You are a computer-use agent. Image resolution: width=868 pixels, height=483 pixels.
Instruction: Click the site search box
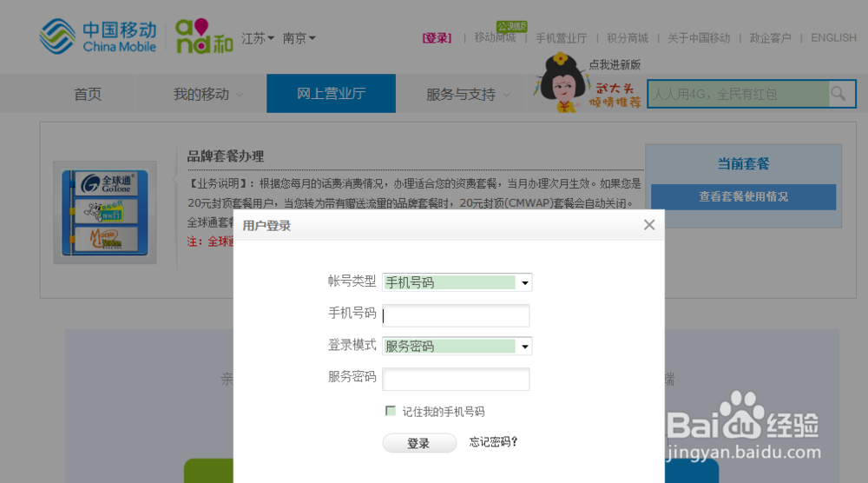(739, 94)
